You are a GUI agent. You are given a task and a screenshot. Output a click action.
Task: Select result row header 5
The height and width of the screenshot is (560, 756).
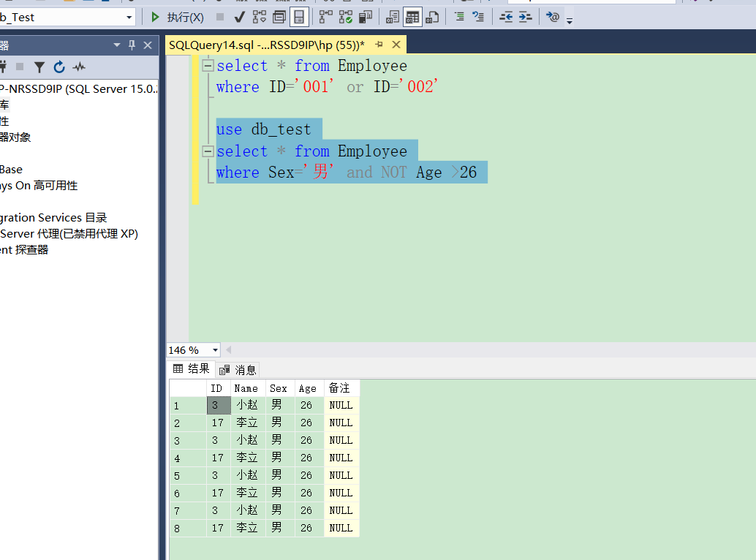tap(188, 476)
